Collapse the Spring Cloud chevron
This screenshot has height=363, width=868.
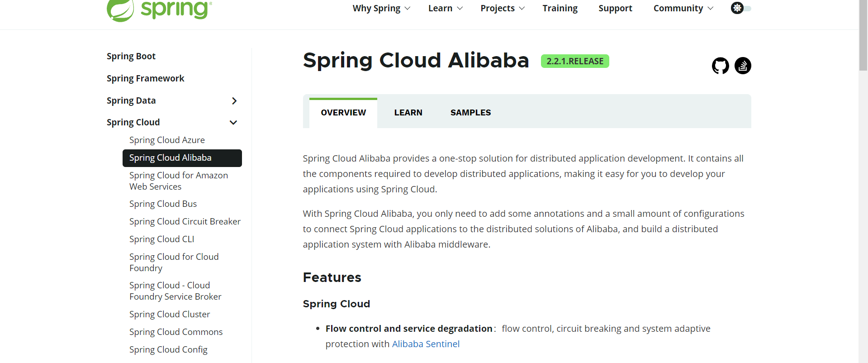pos(233,123)
